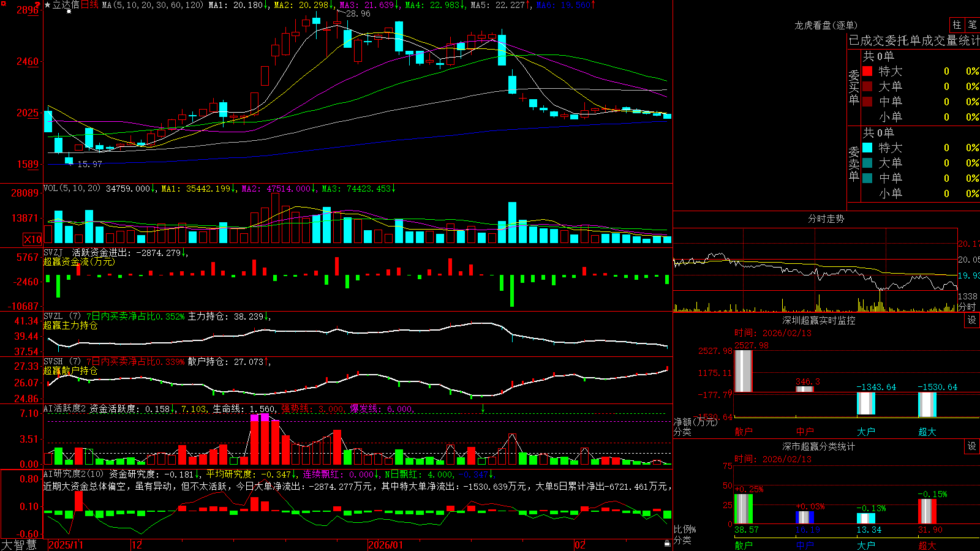Click the cyan 特大 sell-order color swatch
The image size is (980, 551).
click(x=867, y=148)
